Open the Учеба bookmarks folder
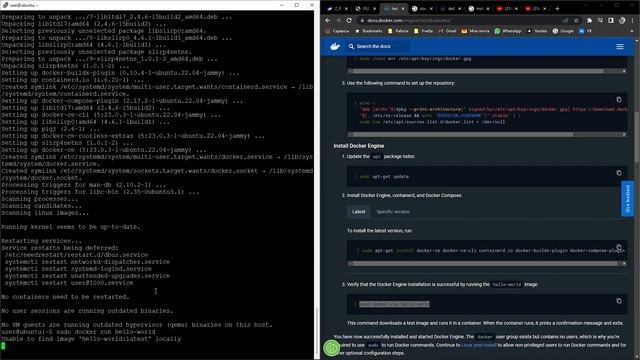 pos(423,31)
